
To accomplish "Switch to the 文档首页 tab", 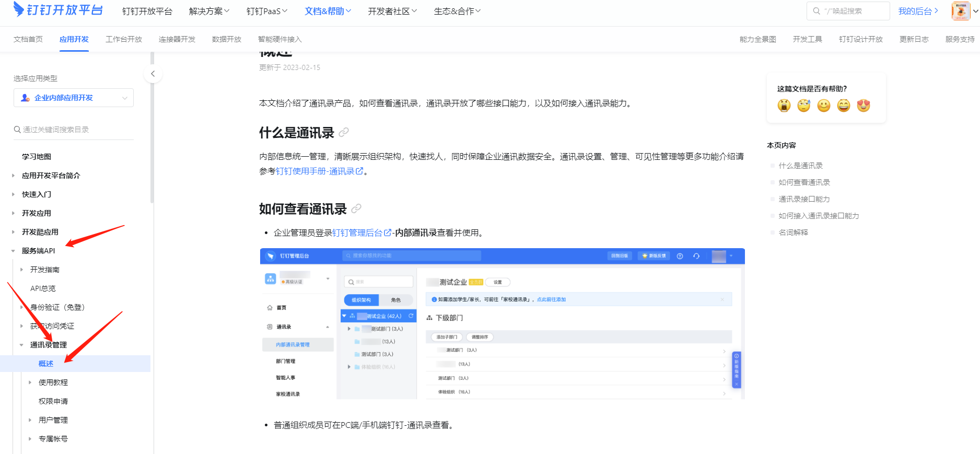I will [x=28, y=39].
